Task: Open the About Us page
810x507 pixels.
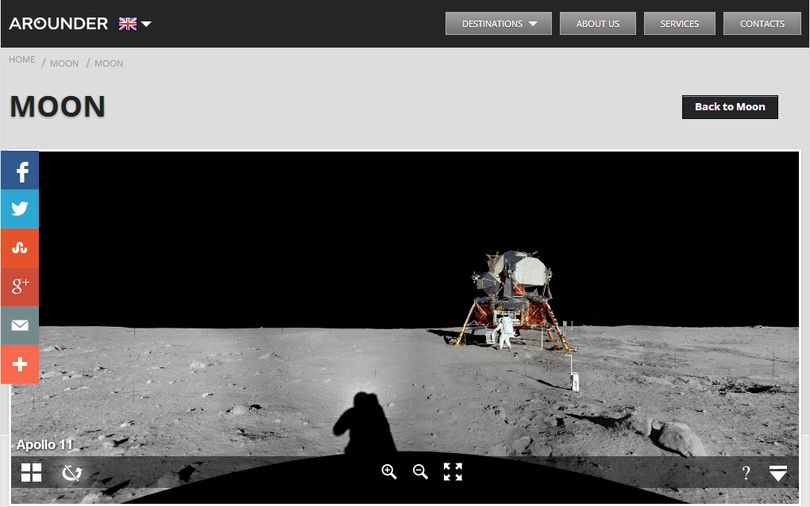Action: [598, 24]
